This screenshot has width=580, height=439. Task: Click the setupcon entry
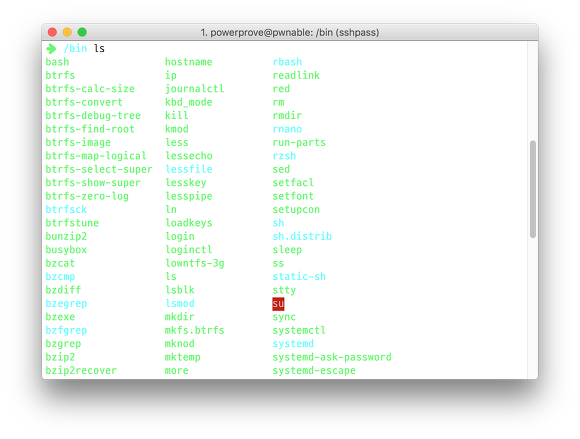pyautogui.click(x=296, y=209)
